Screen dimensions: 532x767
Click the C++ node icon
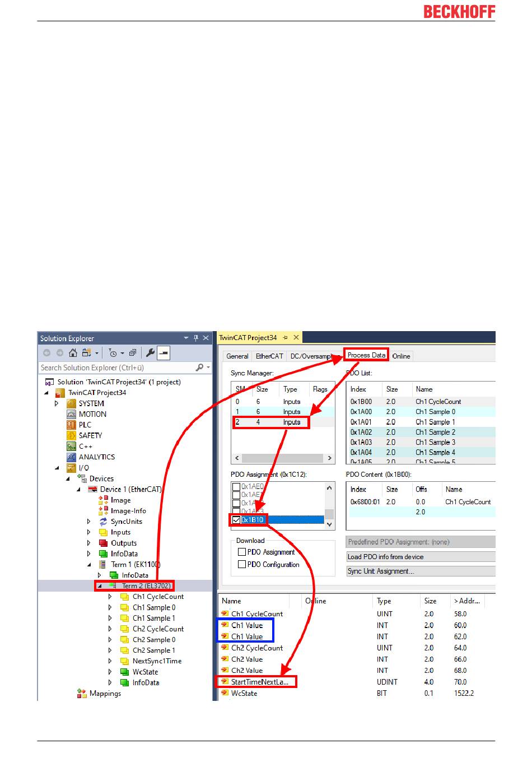point(71,446)
